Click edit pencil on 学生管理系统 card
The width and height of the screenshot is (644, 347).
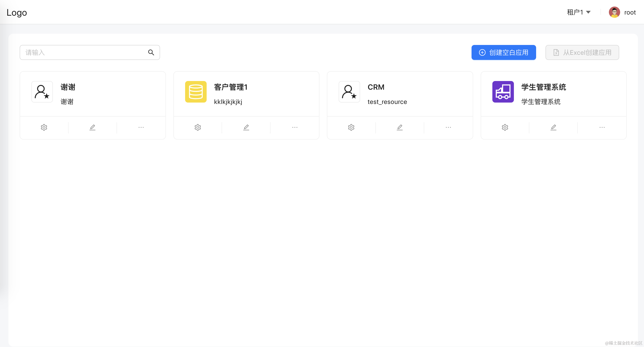pos(553,127)
